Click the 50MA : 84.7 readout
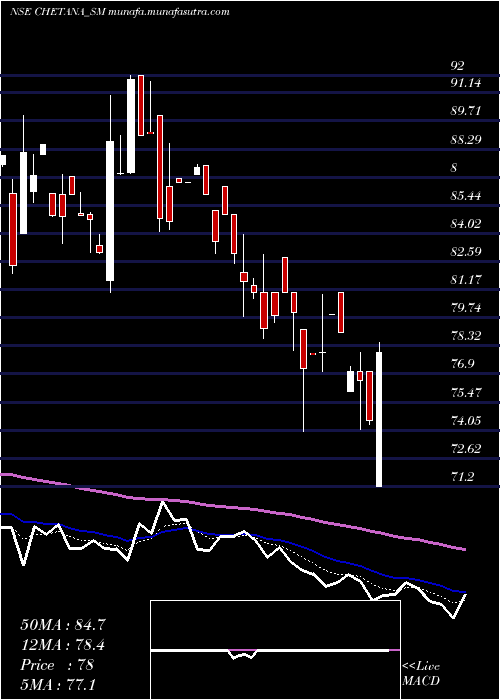Viewport: 500px width, 700px height. 63,625
